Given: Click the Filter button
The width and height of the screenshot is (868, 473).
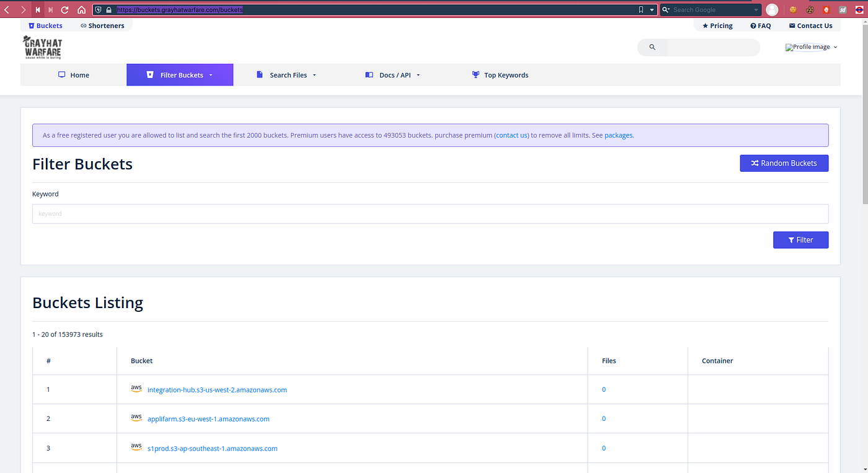Looking at the screenshot, I should [800, 240].
